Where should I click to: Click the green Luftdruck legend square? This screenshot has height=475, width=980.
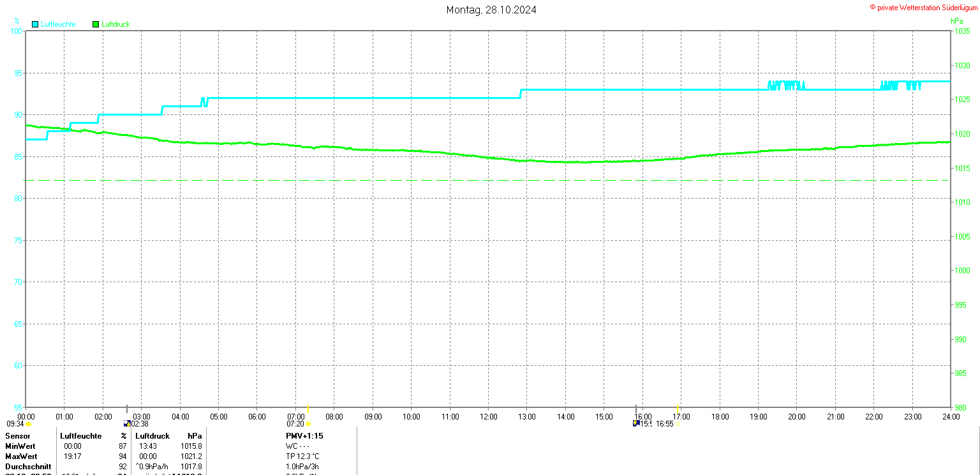click(96, 24)
